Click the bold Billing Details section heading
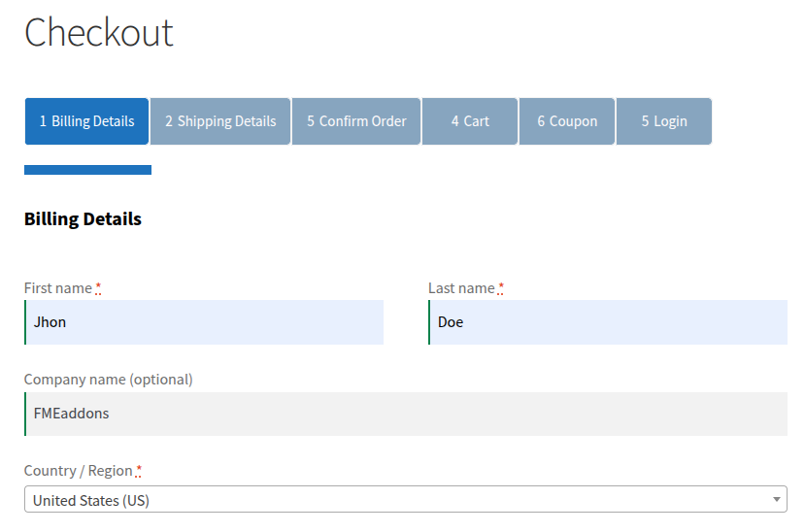This screenshot has height=532, width=805. click(83, 219)
